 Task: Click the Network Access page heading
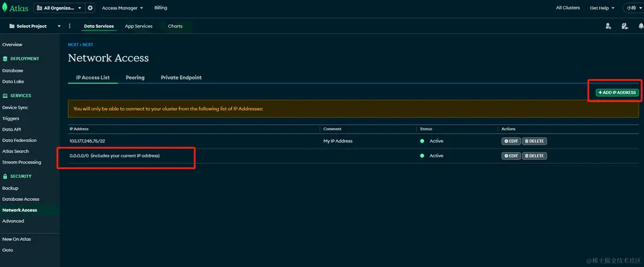click(109, 58)
